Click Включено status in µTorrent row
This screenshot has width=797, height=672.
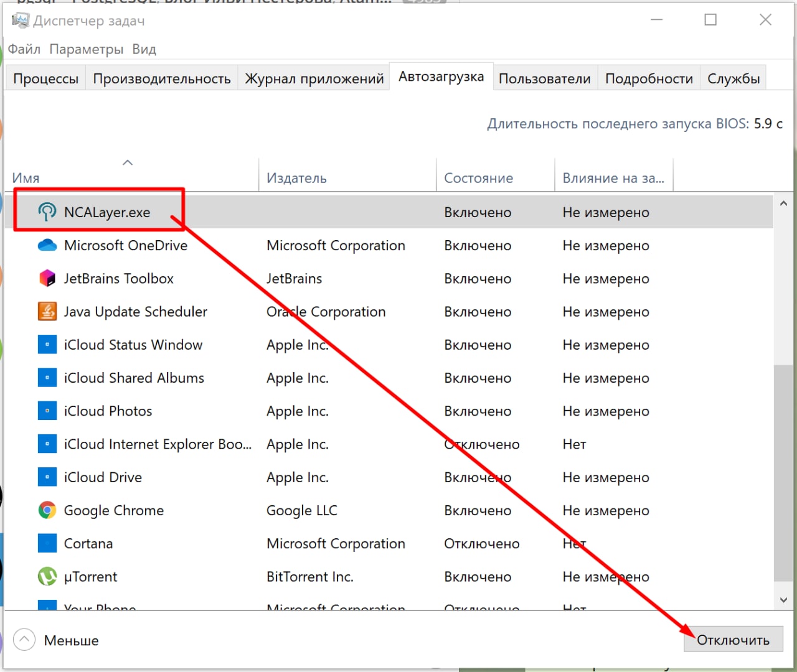(x=478, y=576)
